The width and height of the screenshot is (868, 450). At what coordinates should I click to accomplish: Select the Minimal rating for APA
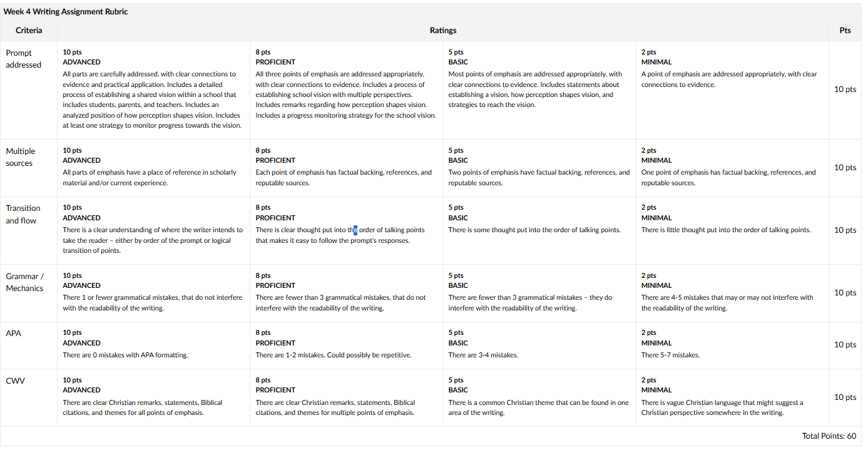(x=732, y=345)
